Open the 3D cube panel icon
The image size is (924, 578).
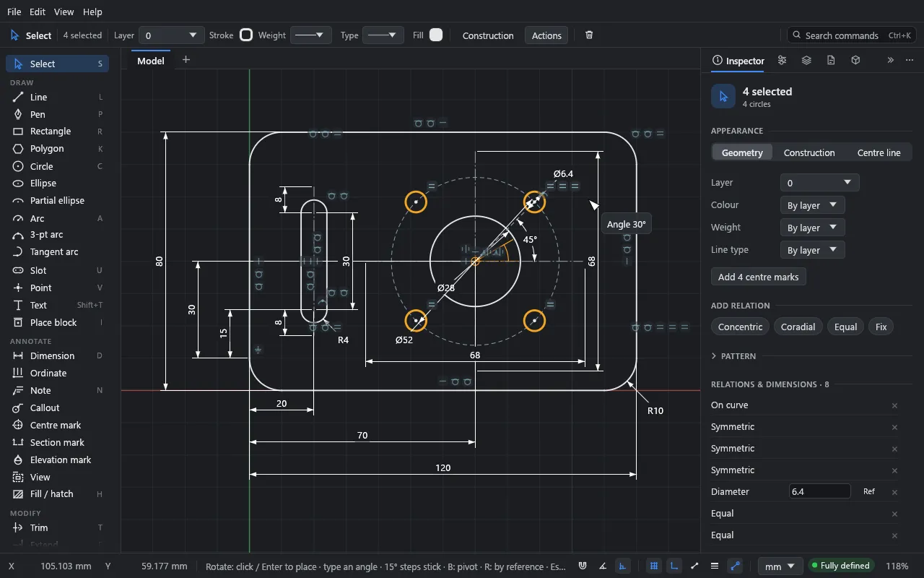tap(855, 60)
